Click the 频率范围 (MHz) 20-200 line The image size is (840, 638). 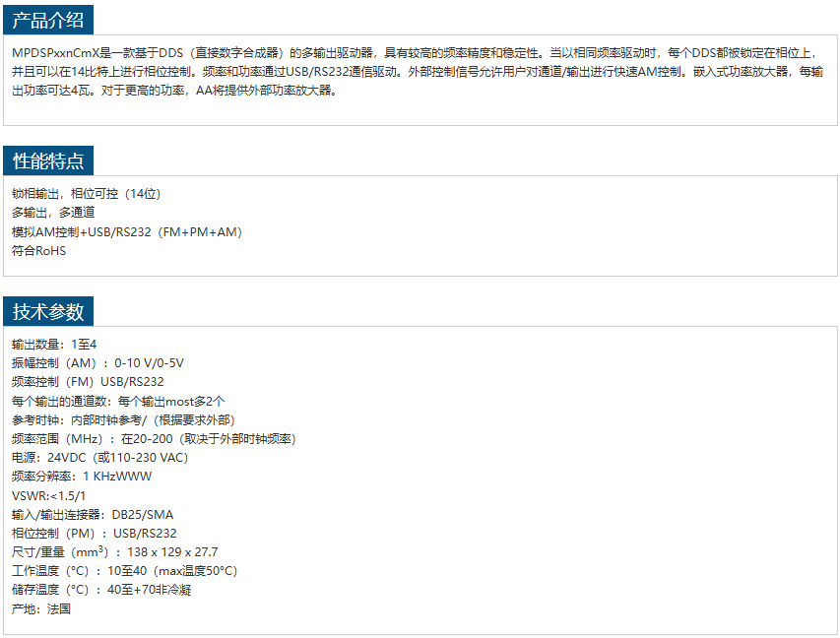[154, 438]
